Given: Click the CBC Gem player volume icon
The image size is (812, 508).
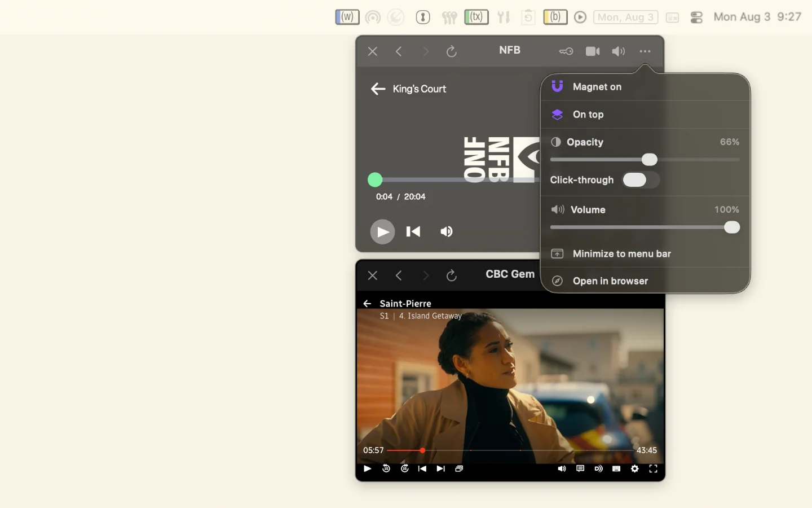Looking at the screenshot, I should click(562, 468).
